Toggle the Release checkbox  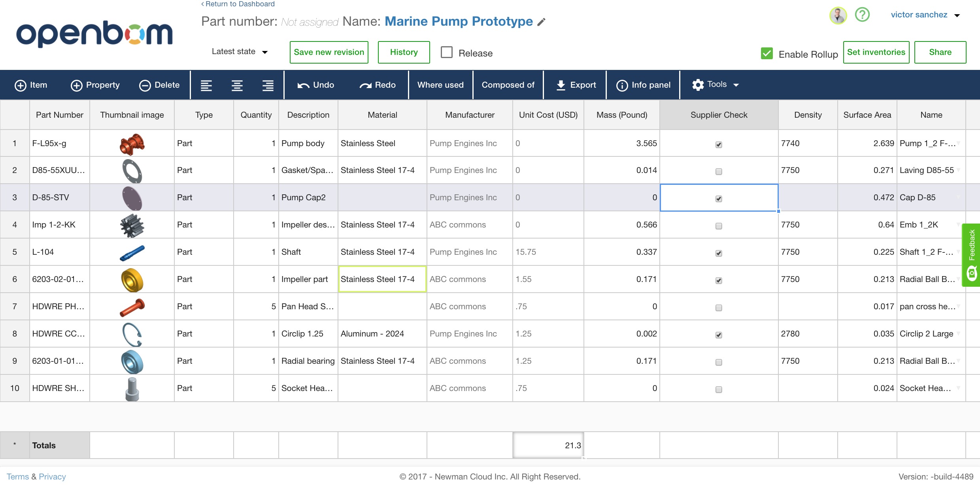(x=447, y=53)
